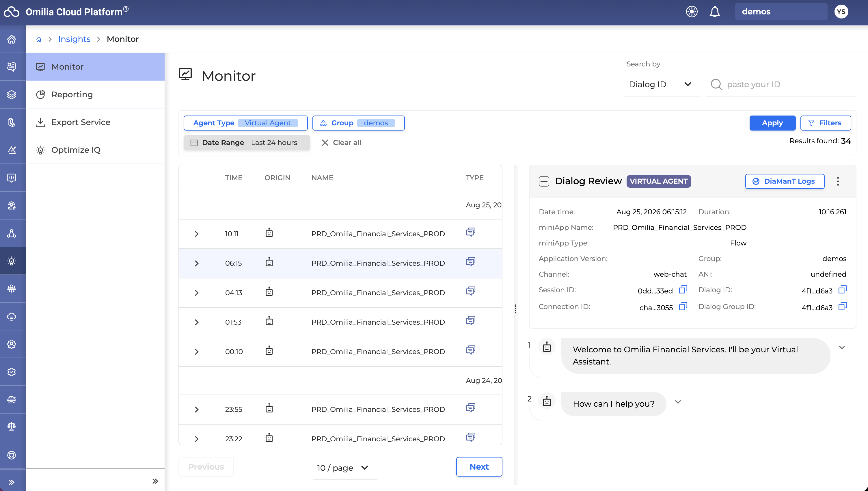This screenshot has height=491, width=868.
Task: Open Reporting in the Insights menu
Action: (95, 94)
